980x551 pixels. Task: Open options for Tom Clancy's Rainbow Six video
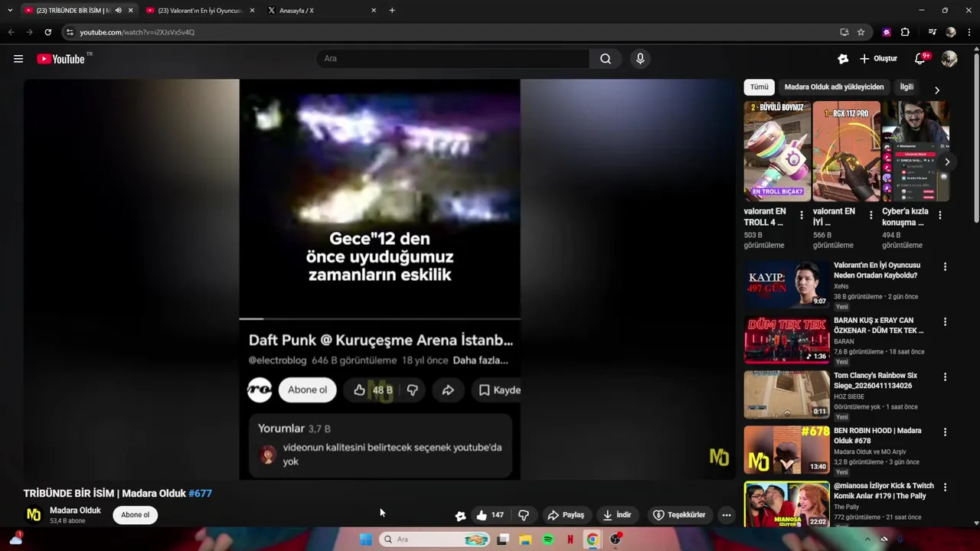945,377
